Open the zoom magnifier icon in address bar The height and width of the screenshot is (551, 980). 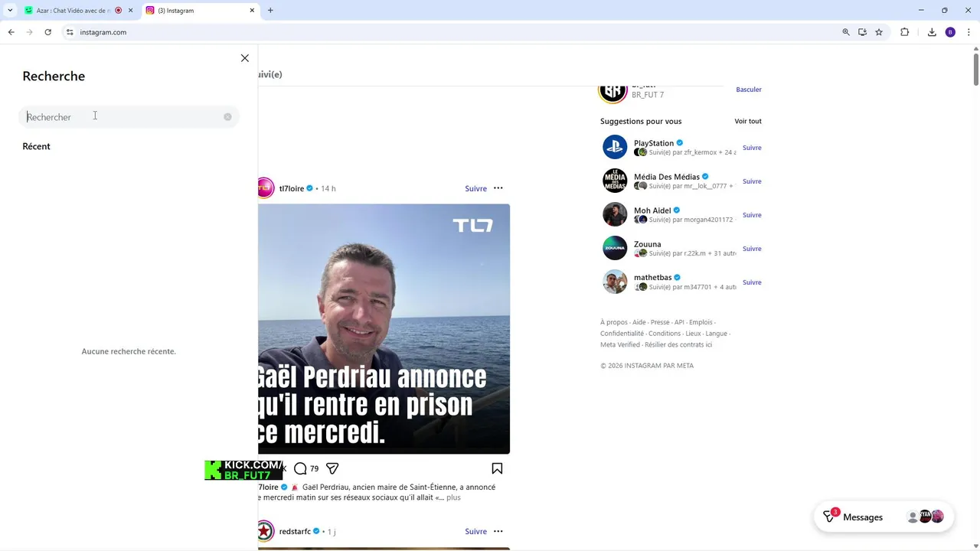click(846, 32)
